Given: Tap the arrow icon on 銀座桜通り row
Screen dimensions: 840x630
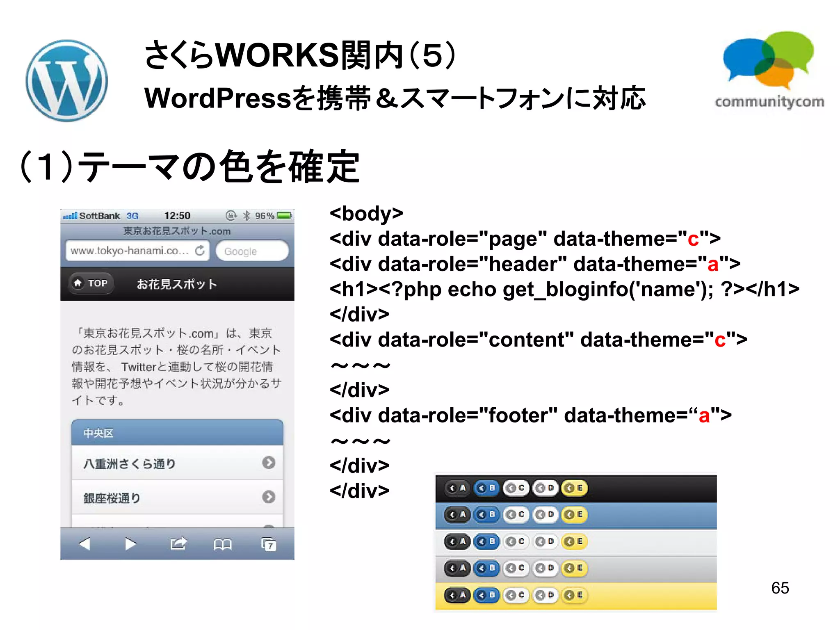Looking at the screenshot, I should point(269,497).
